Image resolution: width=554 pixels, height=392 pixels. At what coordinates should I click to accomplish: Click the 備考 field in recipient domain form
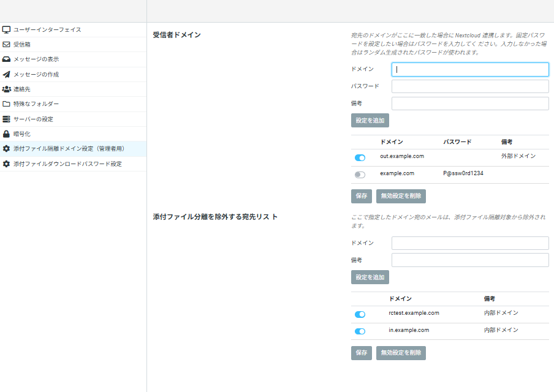click(470, 104)
